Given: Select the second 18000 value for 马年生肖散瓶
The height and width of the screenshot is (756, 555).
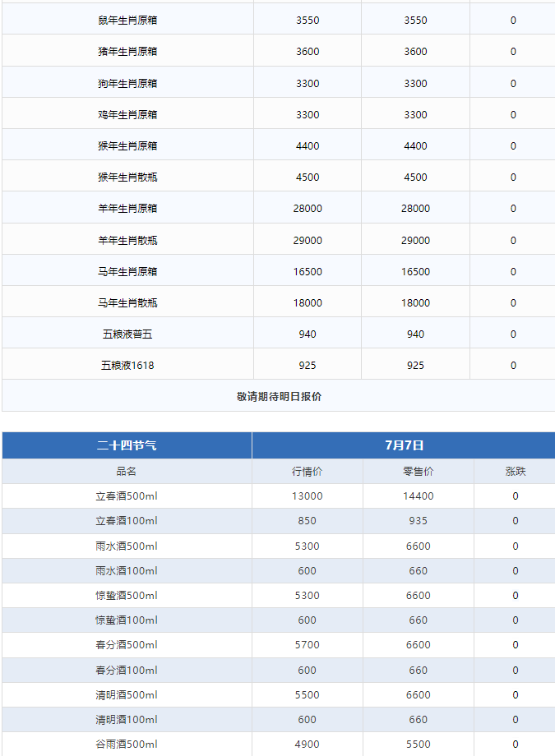Looking at the screenshot, I should pos(415,303).
